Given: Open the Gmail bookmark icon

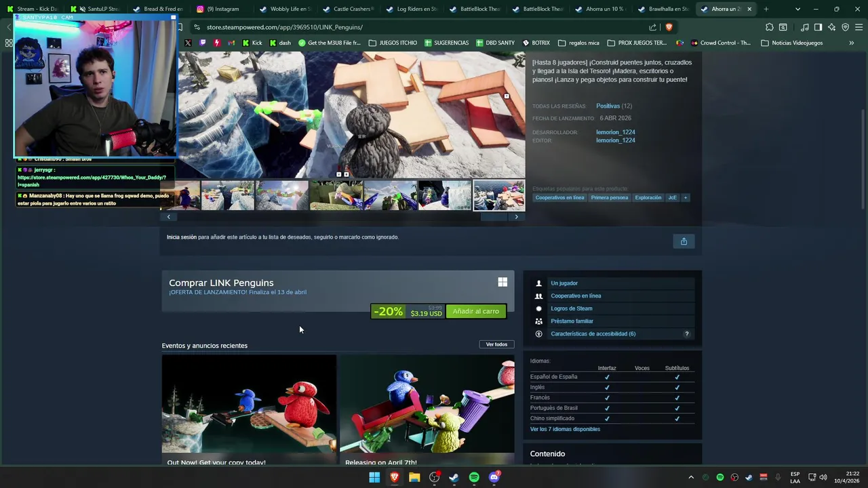Looking at the screenshot, I should (x=231, y=43).
